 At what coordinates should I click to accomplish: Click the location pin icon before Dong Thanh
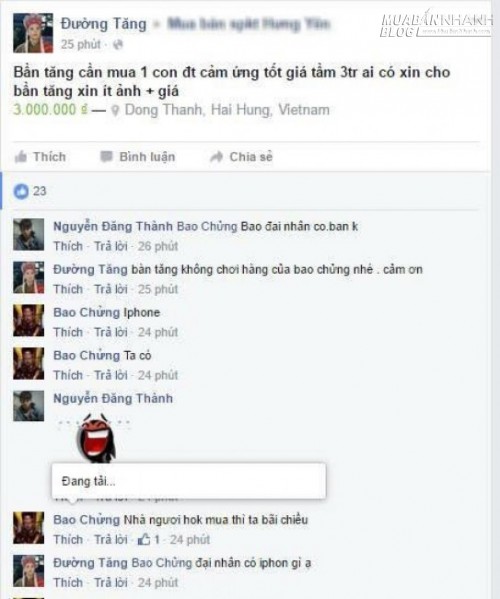115,111
